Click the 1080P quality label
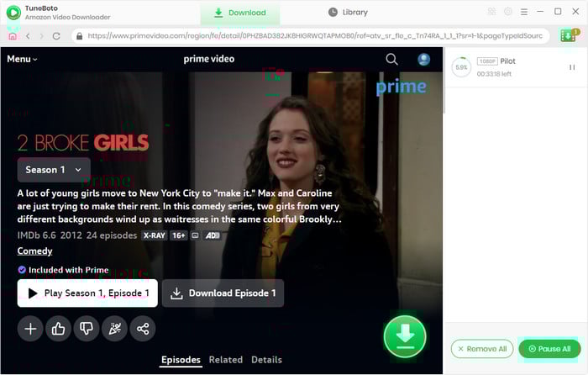Screen dimensions: 588x375 [487, 61]
